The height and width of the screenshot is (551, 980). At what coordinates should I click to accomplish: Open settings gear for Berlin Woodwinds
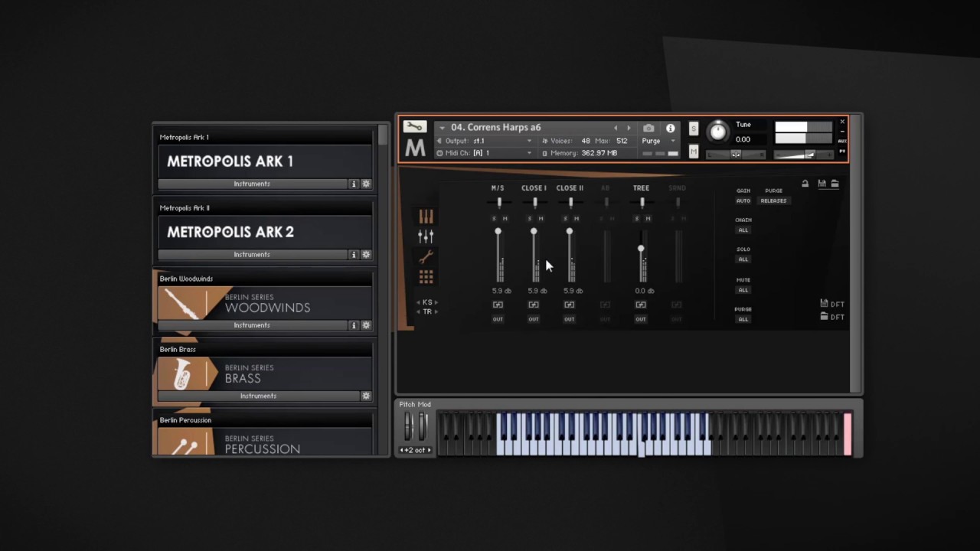point(366,325)
